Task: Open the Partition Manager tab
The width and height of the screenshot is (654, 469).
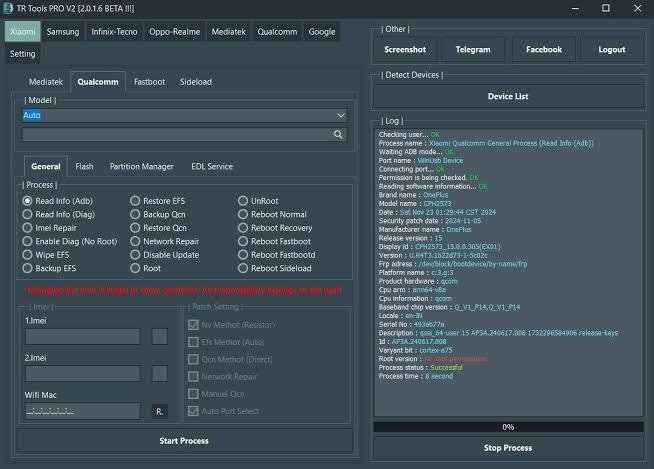Action: (x=141, y=166)
